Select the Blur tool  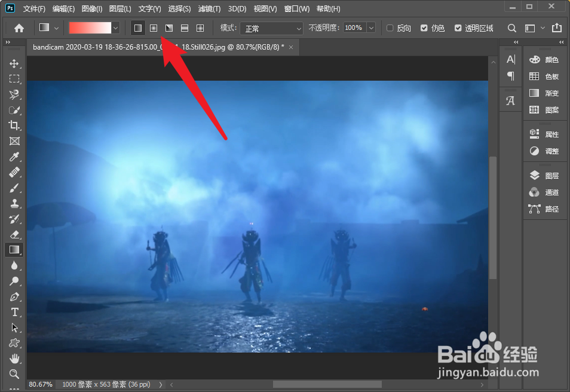tap(14, 265)
